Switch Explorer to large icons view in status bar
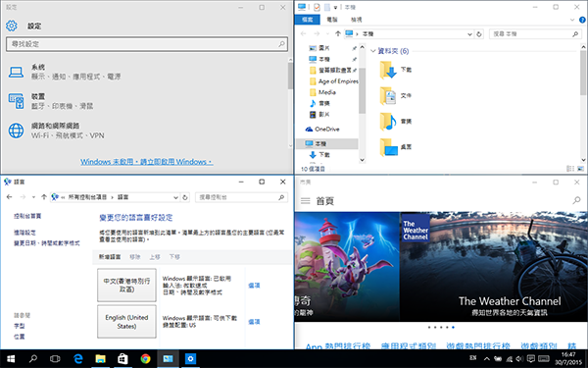The width and height of the screenshot is (588, 368). point(581,169)
